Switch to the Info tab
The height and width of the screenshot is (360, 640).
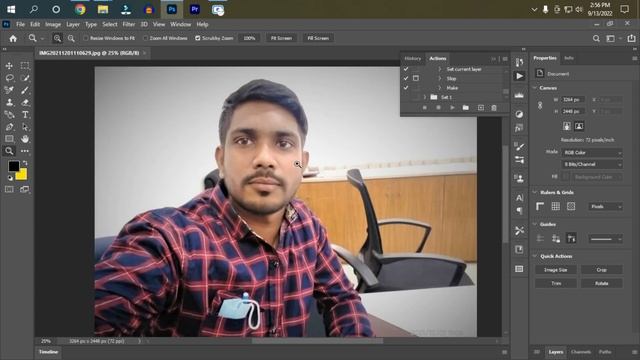tap(569, 58)
